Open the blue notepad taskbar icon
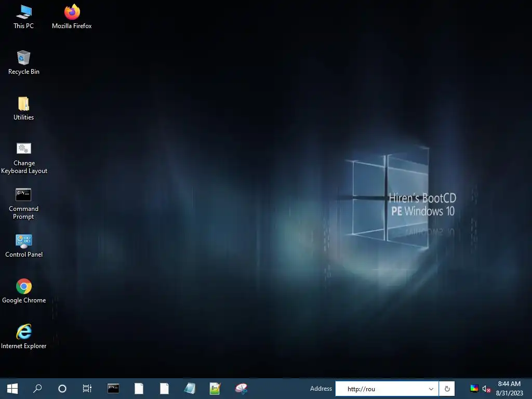The height and width of the screenshot is (399, 532). (190, 389)
